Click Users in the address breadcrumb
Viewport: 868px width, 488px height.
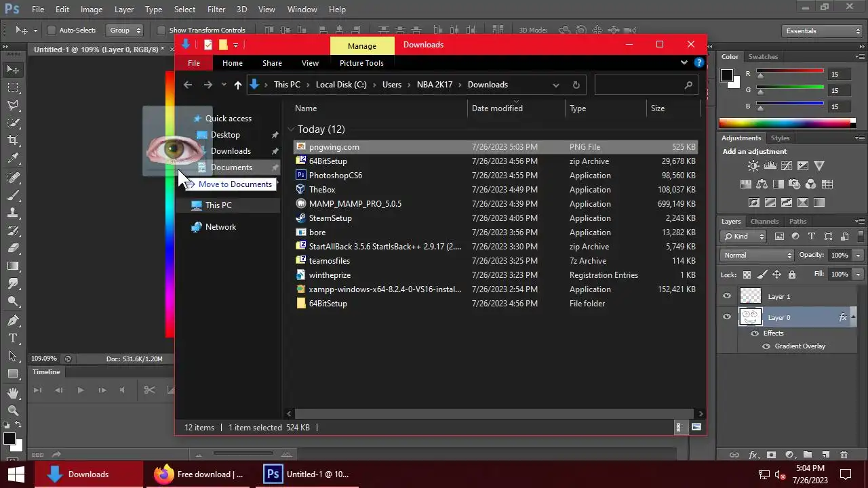click(392, 85)
